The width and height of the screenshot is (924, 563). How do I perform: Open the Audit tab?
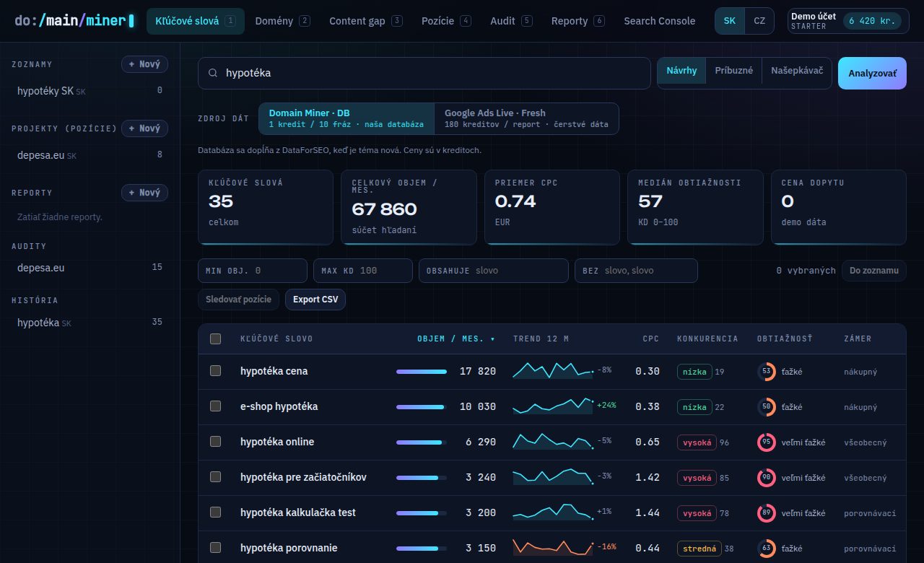tap(511, 21)
